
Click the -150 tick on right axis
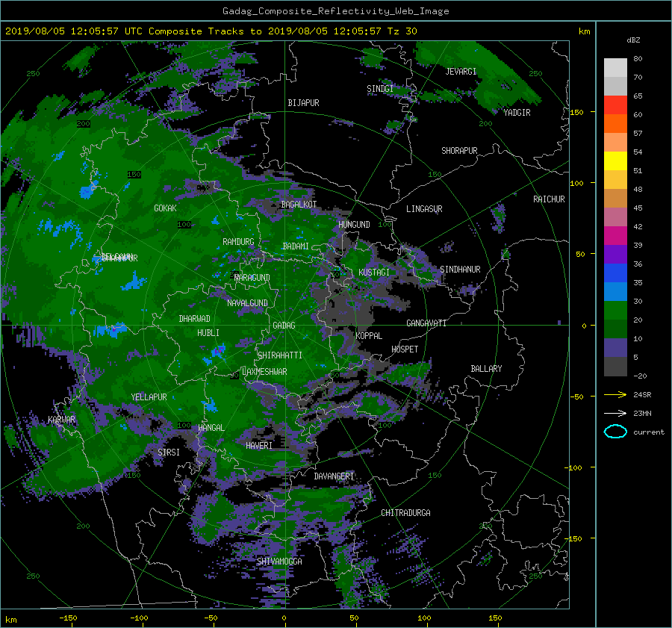coord(574,539)
